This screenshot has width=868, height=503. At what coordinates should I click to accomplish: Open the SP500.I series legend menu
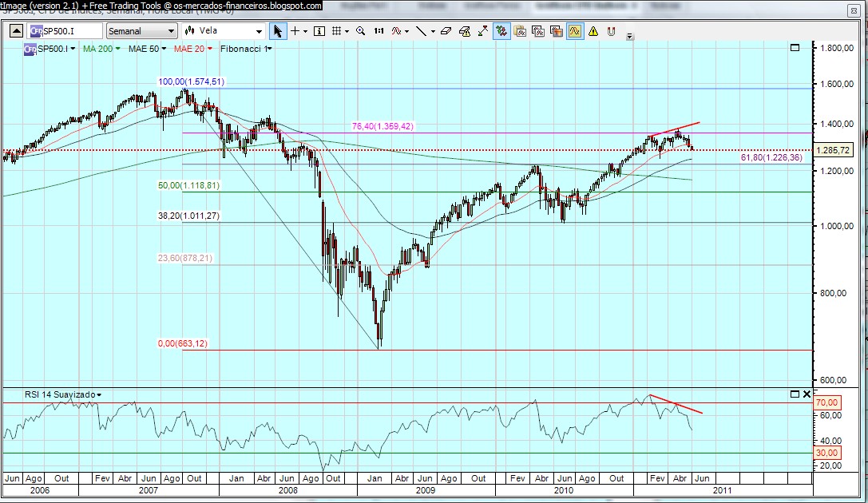pyautogui.click(x=50, y=49)
